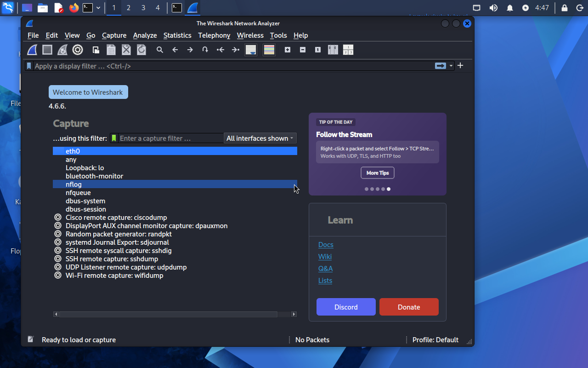Screen dimensions: 588x368
Task: Click the Discord button
Action: point(346,307)
